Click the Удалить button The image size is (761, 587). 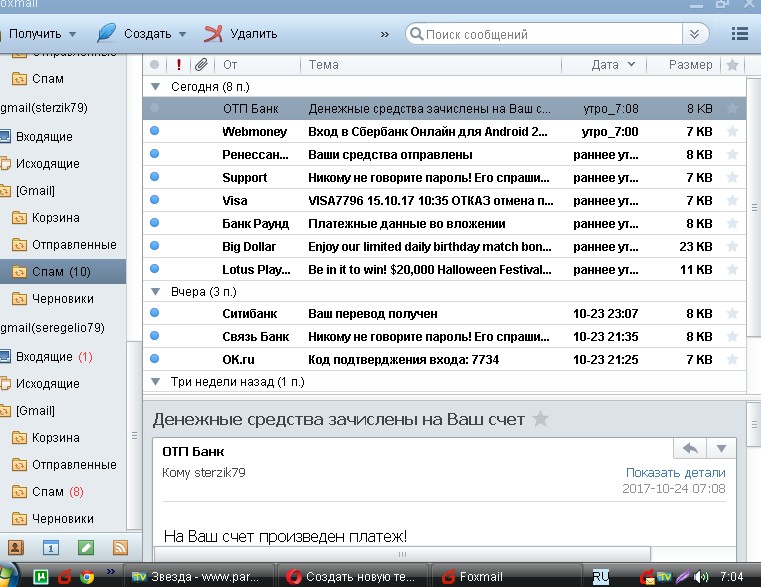(x=241, y=33)
